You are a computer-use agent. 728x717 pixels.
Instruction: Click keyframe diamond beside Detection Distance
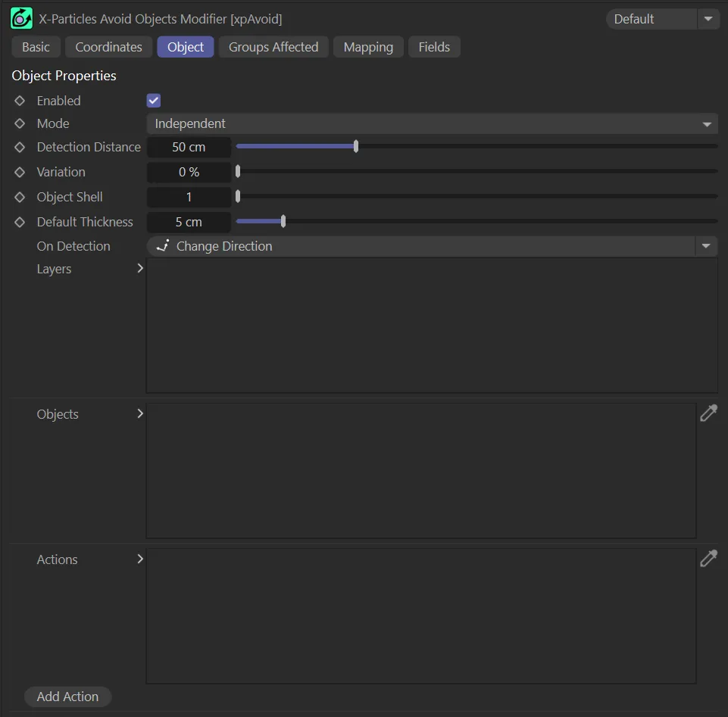[x=20, y=147]
